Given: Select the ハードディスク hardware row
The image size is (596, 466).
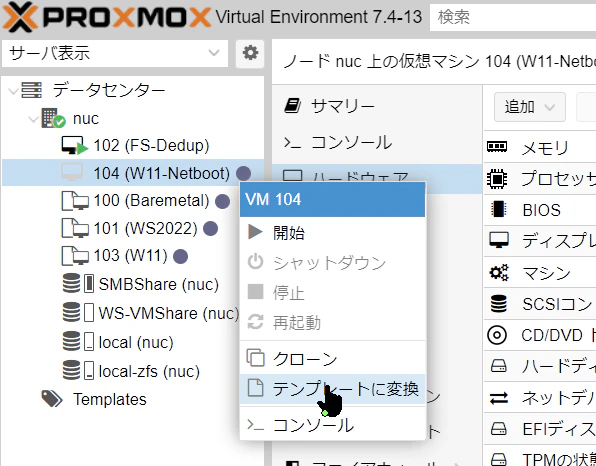Looking at the screenshot, I should 540,366.
